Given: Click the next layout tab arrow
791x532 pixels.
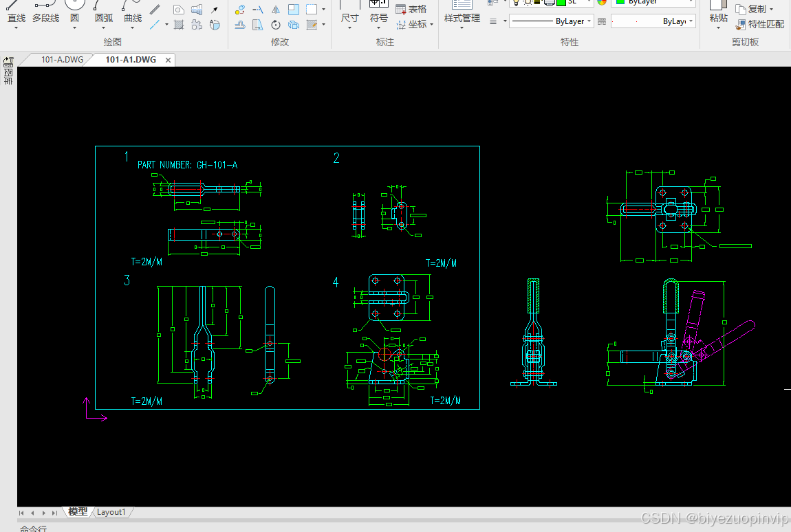Looking at the screenshot, I should [x=43, y=513].
